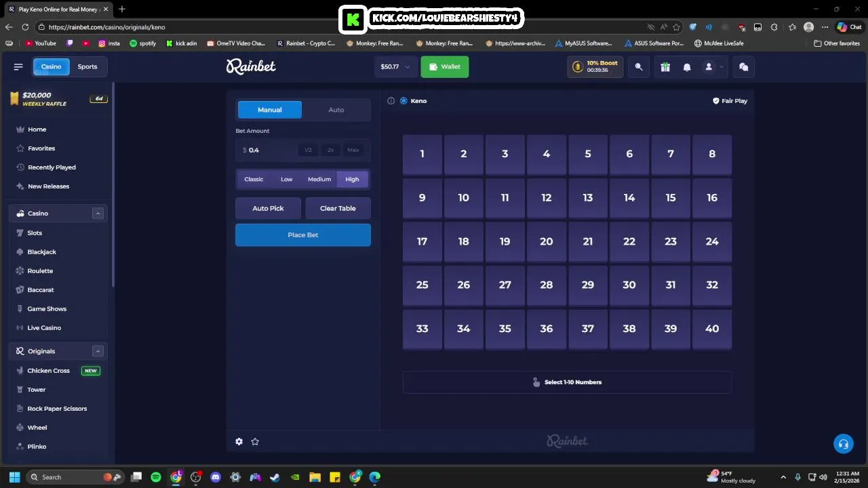Halve the bet with 1/2
Viewport: 868px width, 488px height.
[308, 150]
